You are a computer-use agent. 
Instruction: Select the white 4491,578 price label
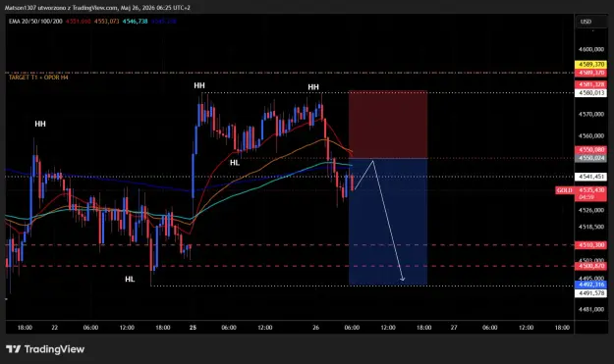pos(590,293)
